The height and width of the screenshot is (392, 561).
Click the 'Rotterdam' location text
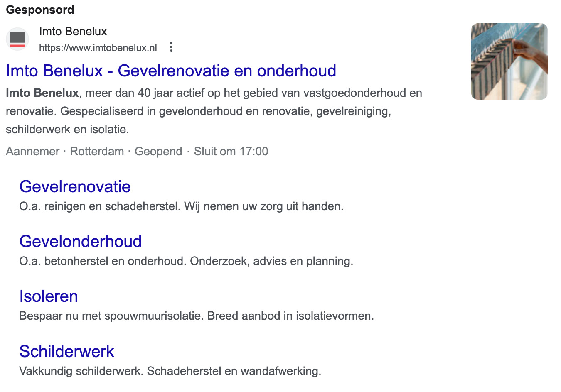coord(97,151)
